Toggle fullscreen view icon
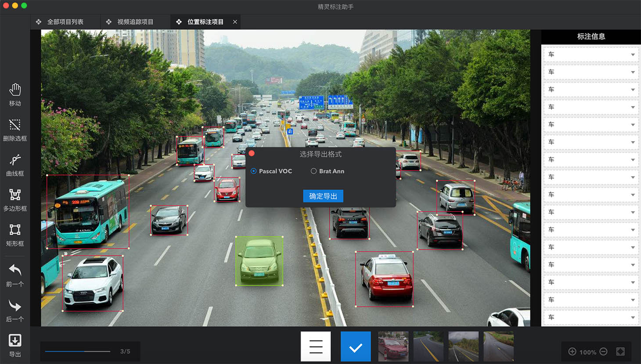Image resolution: width=641 pixels, height=364 pixels. [x=620, y=352]
